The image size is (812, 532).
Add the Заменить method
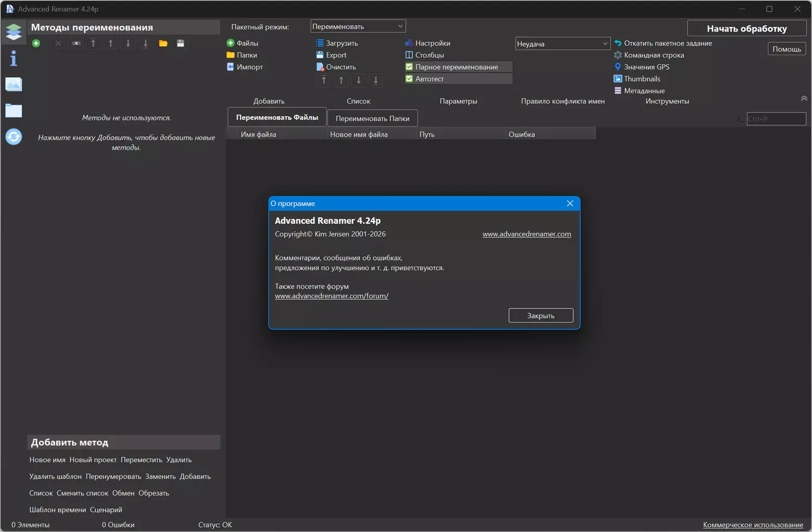tap(160, 477)
